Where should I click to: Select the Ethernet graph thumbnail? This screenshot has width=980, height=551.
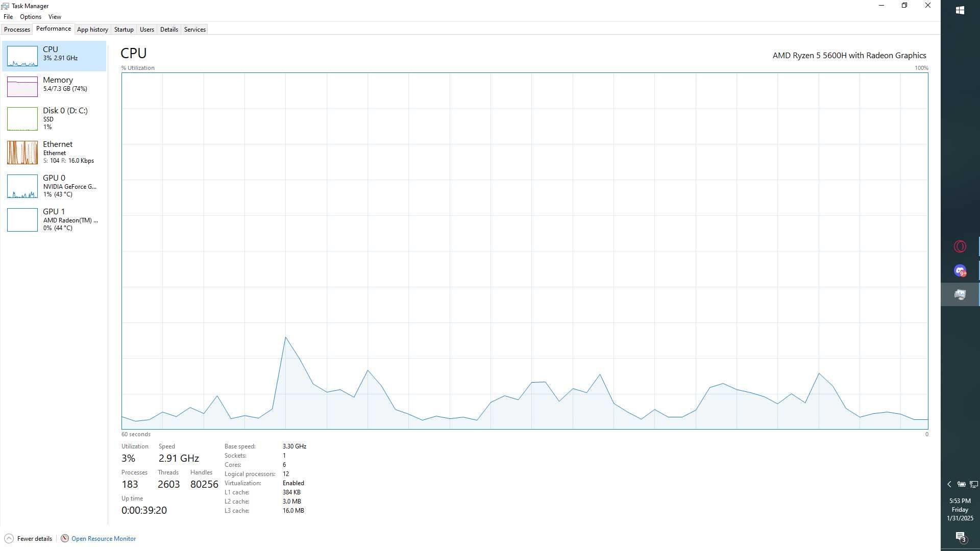[x=22, y=153]
